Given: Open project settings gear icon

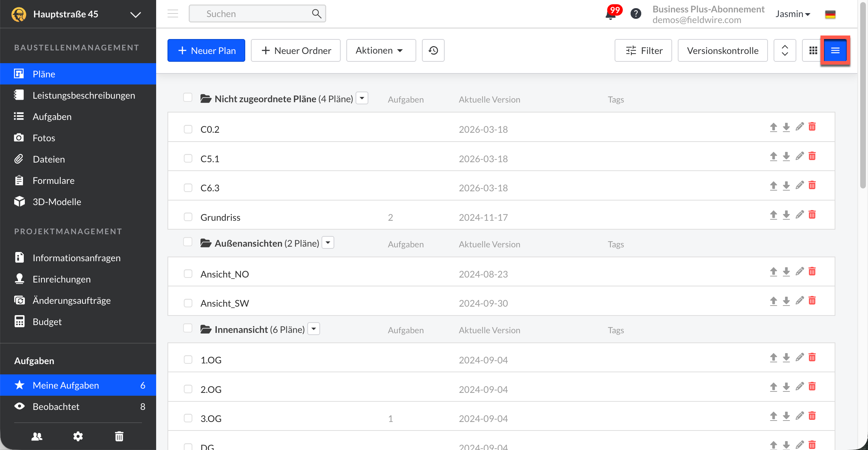Looking at the screenshot, I should (x=78, y=436).
